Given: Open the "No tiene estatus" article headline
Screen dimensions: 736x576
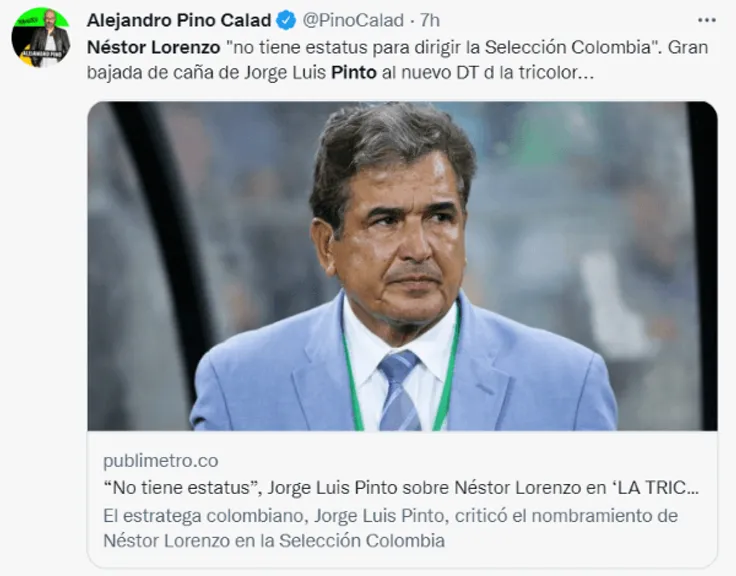Looking at the screenshot, I should pyautogui.click(x=401, y=488).
